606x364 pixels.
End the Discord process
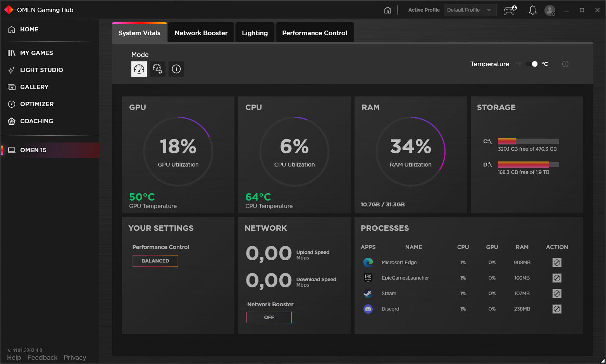pyautogui.click(x=557, y=309)
